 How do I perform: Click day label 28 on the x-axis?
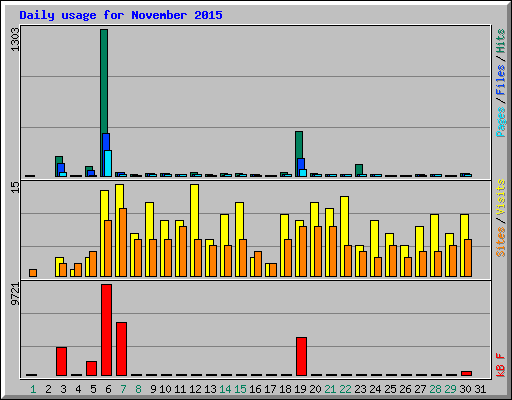coord(435,389)
